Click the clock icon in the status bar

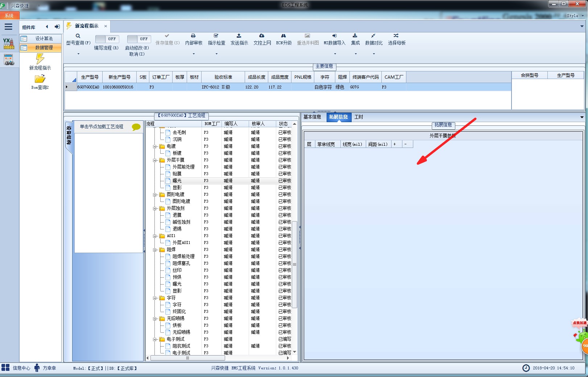point(526,368)
